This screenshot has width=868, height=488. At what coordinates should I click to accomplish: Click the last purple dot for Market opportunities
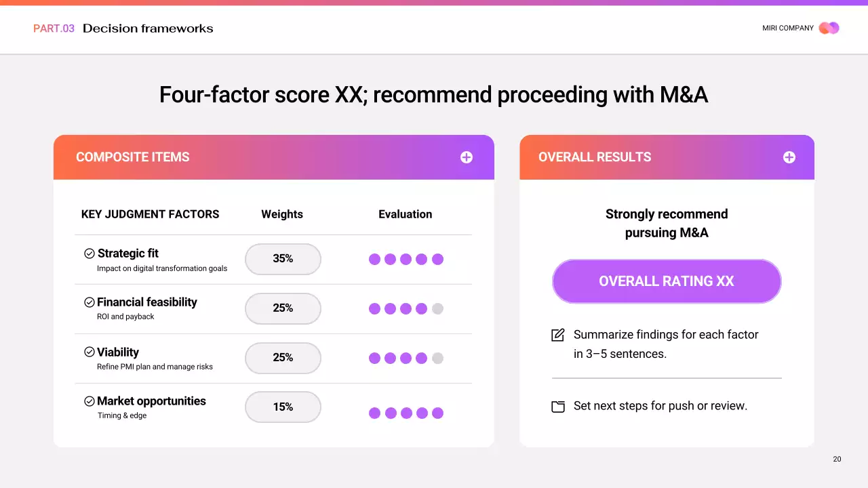(437, 413)
